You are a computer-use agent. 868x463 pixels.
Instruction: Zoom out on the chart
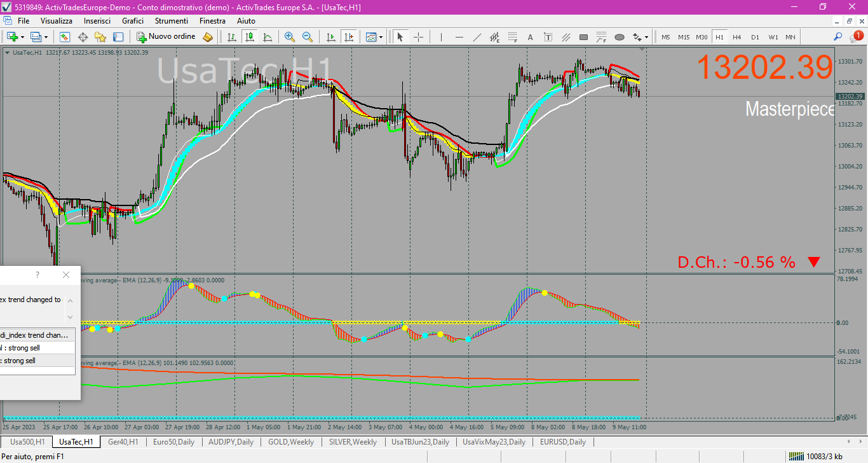(308, 37)
